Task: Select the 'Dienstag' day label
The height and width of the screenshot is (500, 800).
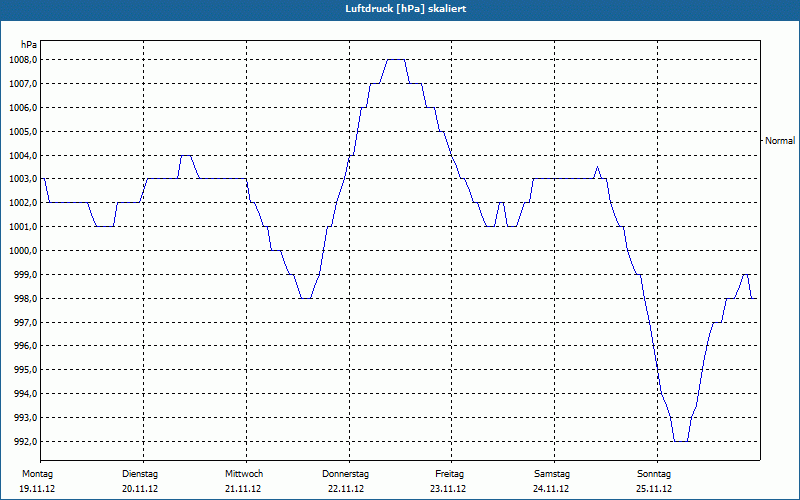Action: click(x=140, y=474)
